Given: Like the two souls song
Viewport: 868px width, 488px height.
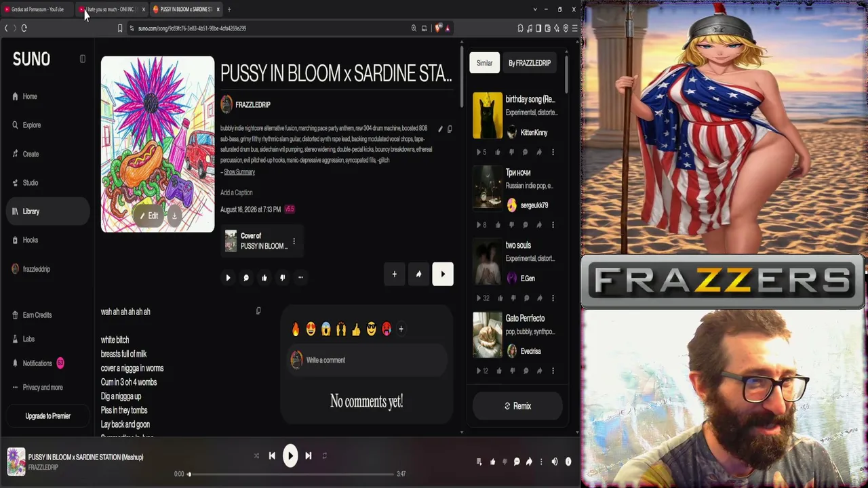Looking at the screenshot, I should click(x=500, y=298).
